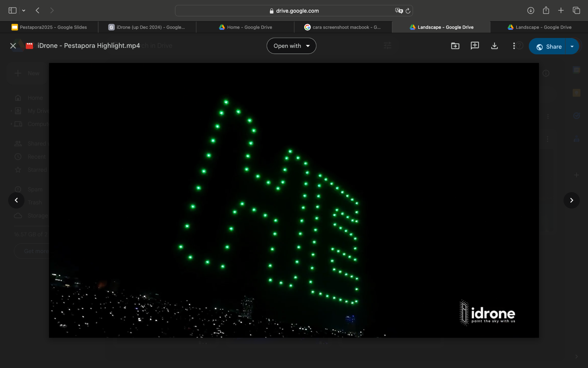Select the last Landscape - Google Drive tab
The image size is (588, 368).
[x=539, y=27]
